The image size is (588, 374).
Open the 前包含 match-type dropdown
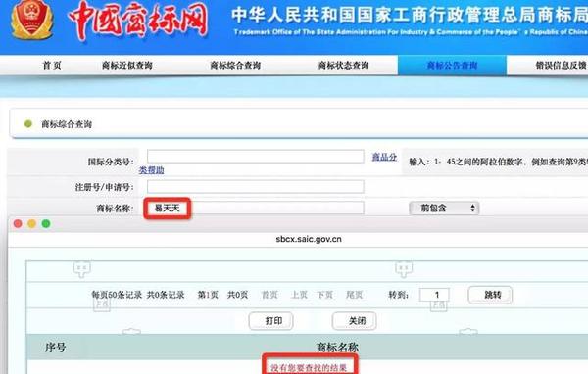(x=444, y=208)
